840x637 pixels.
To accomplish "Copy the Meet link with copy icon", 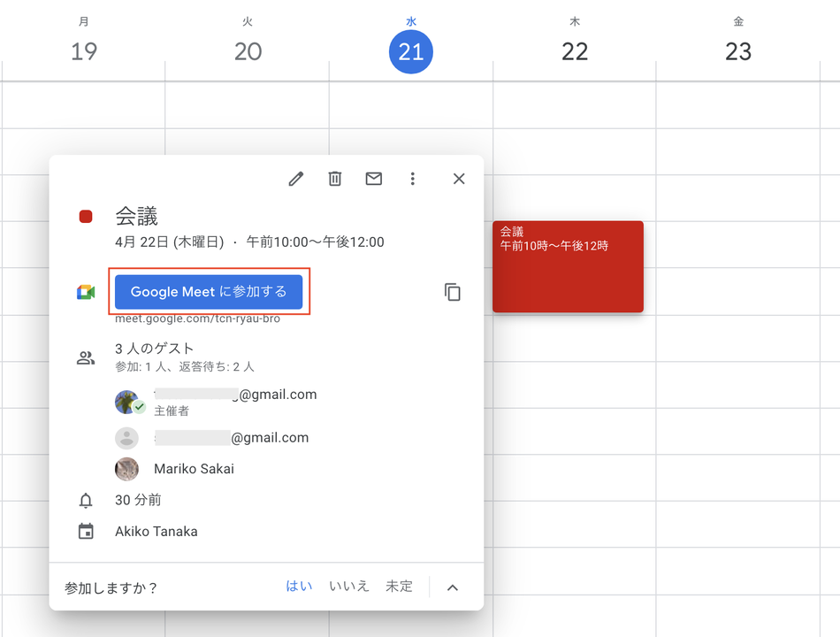I will pyautogui.click(x=453, y=292).
